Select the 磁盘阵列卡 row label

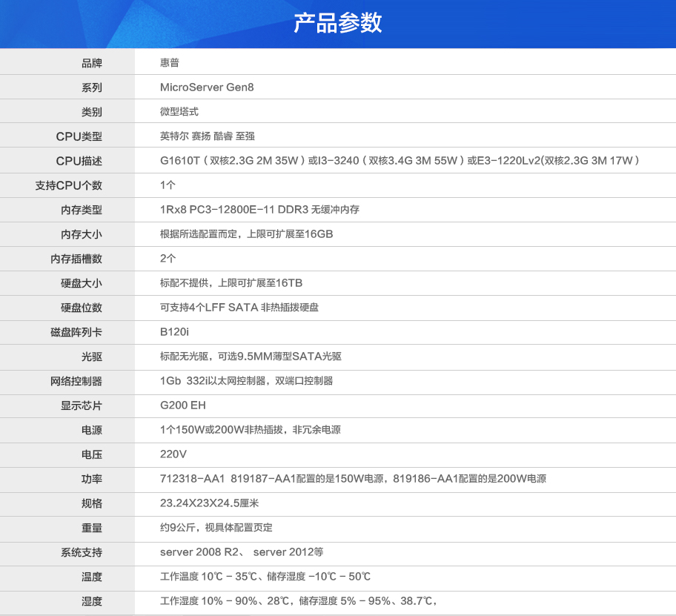[76, 332]
